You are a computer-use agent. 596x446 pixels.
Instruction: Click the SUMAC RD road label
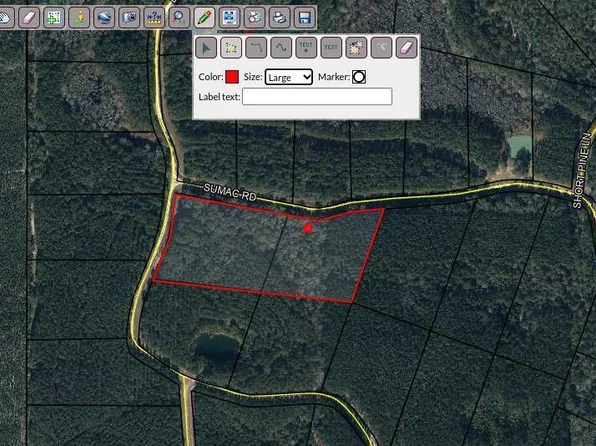click(230, 192)
